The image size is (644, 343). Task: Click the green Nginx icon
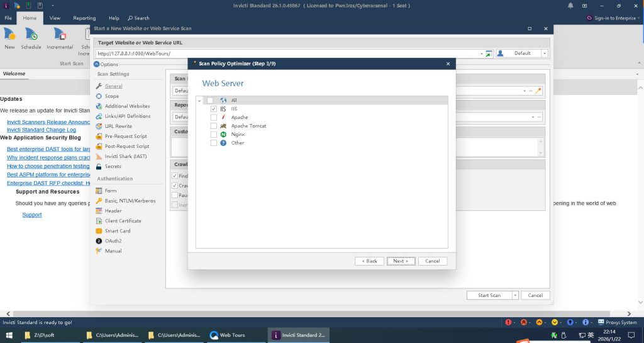point(223,135)
